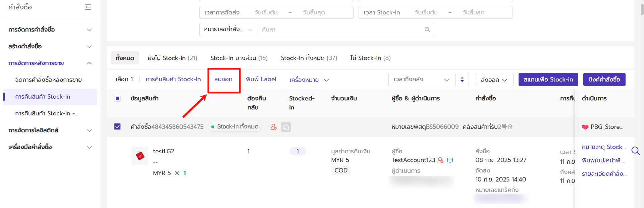Click the red person icon next to TestAccount123
644x208 pixels.
pyautogui.click(x=440, y=160)
